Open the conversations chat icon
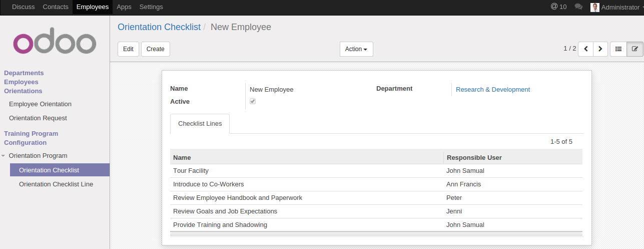The width and height of the screenshot is (644, 249). pyautogui.click(x=578, y=7)
